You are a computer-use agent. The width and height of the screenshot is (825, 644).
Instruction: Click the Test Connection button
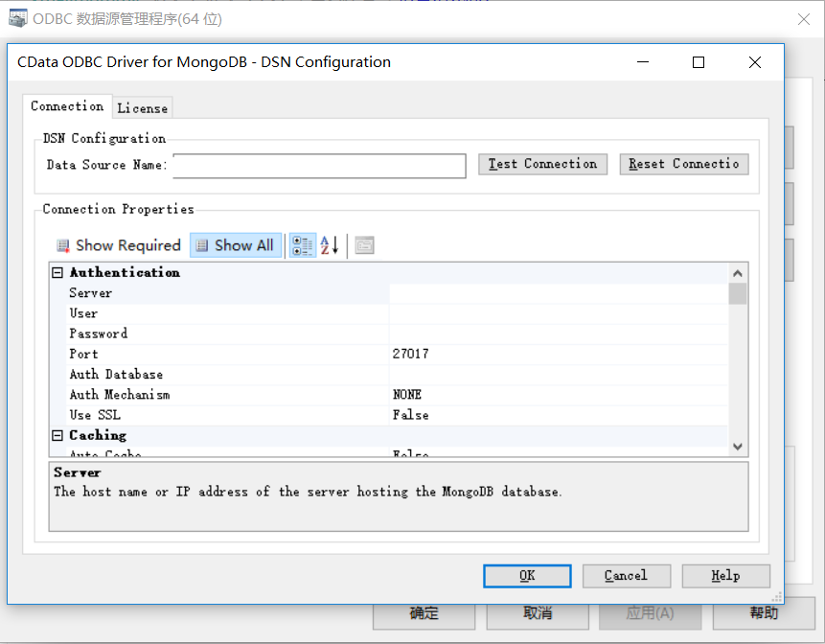pyautogui.click(x=542, y=164)
